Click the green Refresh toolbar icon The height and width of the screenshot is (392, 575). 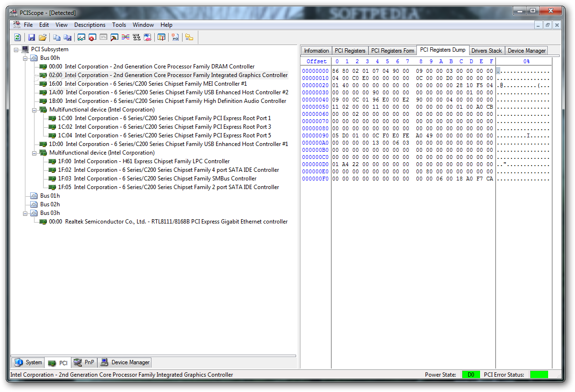(17, 37)
